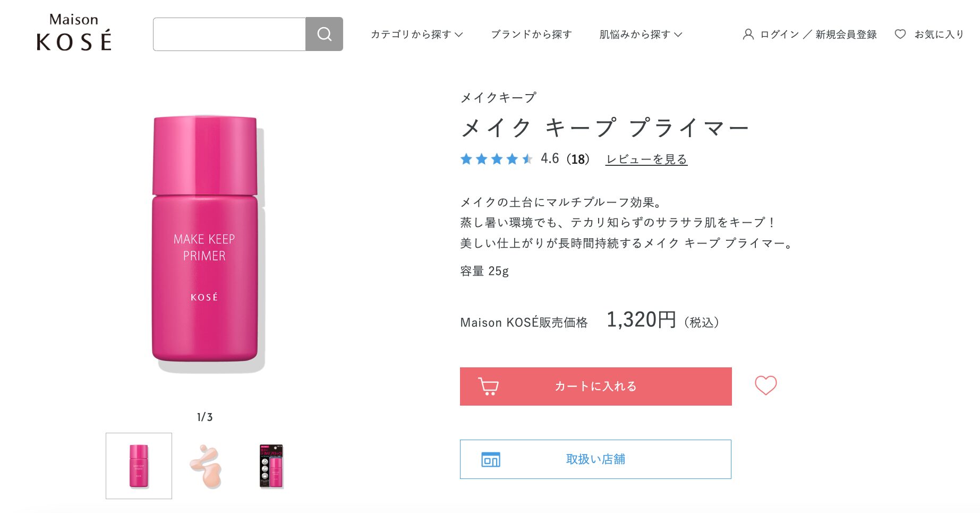
Task: Click the レビューを見る link
Action: point(646,159)
